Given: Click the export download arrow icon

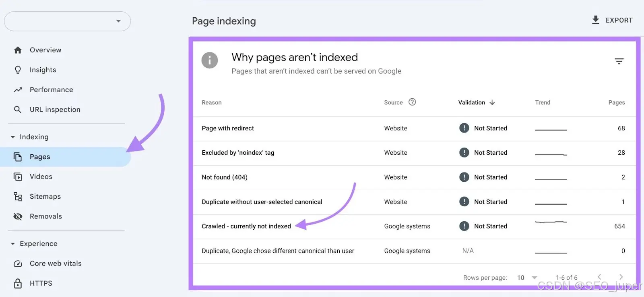Looking at the screenshot, I should [x=596, y=20].
